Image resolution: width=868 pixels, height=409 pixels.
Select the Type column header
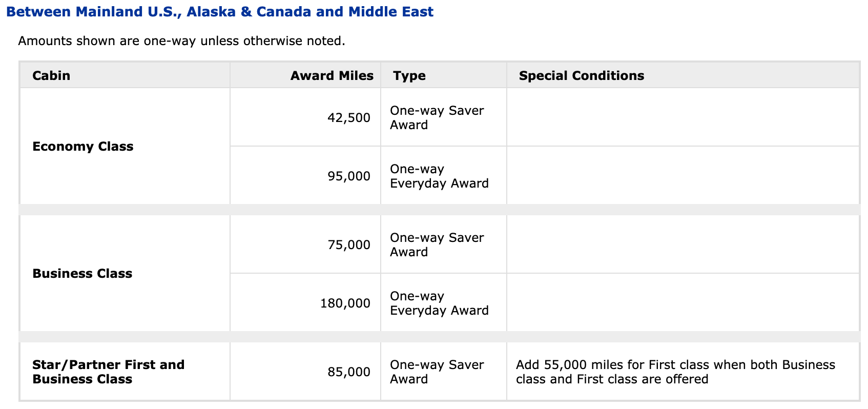pyautogui.click(x=409, y=76)
